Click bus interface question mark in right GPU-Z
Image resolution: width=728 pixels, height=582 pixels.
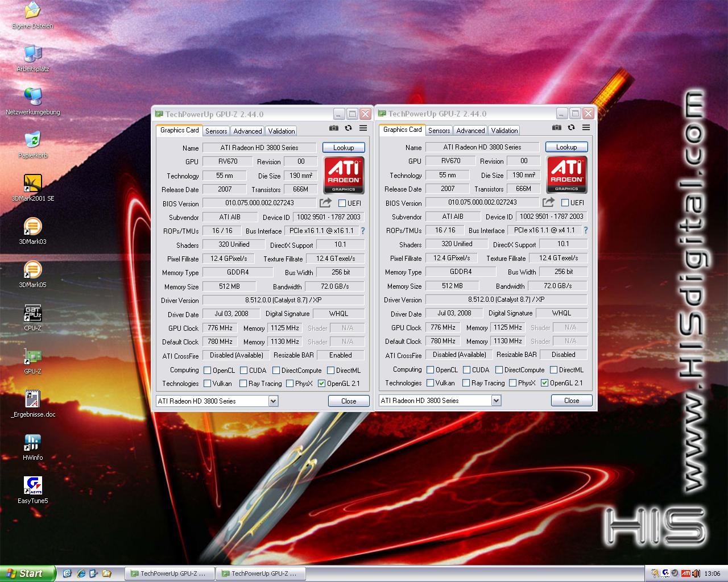coord(586,230)
